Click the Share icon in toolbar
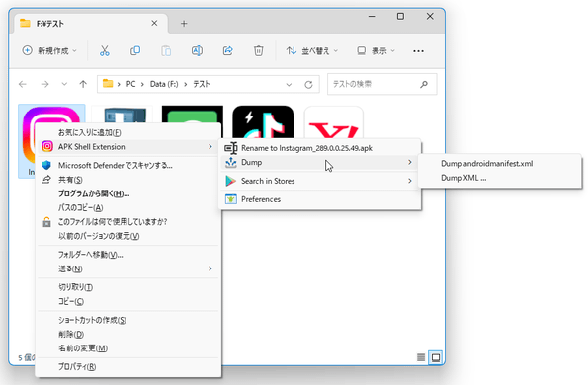This screenshot has height=385, width=588. [227, 51]
